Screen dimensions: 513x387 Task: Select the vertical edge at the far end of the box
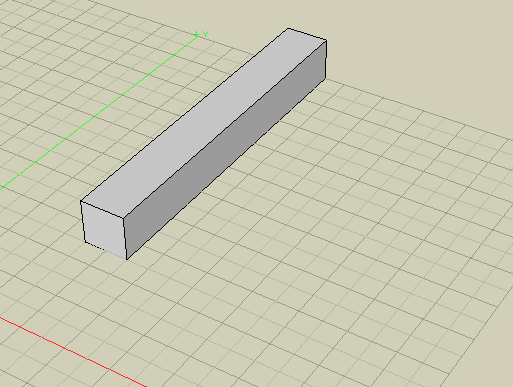click(326, 60)
